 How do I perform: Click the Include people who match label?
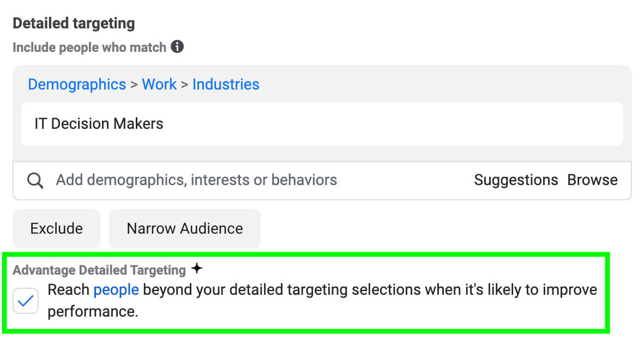tap(89, 47)
